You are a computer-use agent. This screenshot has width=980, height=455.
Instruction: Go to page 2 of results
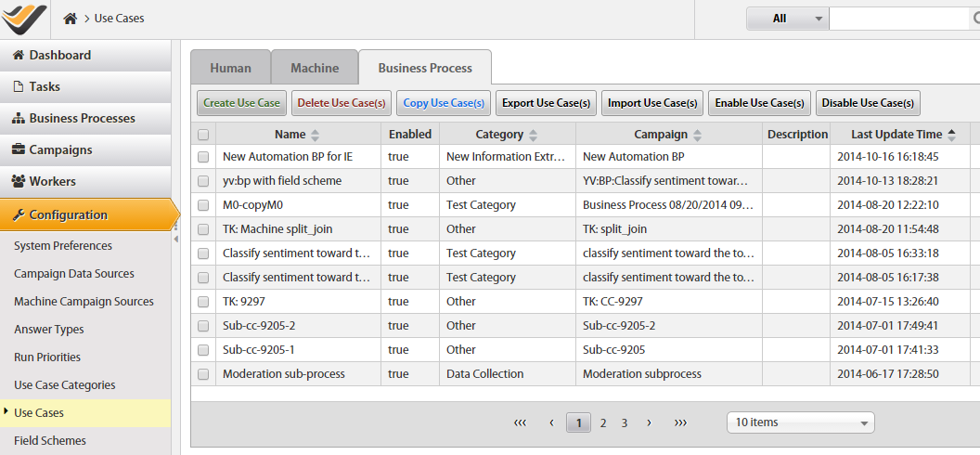[x=603, y=423]
